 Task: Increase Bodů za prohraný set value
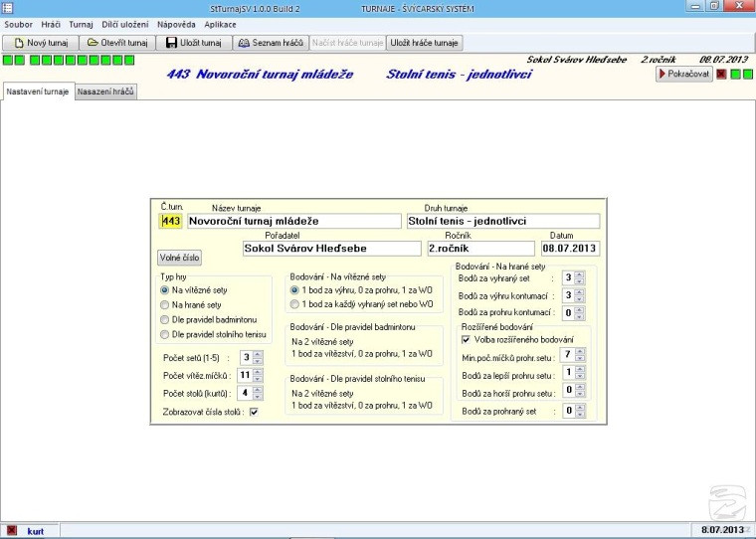pyautogui.click(x=581, y=408)
